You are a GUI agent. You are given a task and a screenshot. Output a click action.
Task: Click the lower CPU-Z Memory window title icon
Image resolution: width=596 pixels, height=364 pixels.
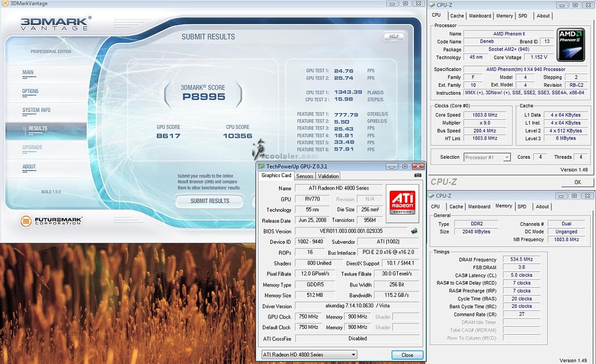[x=431, y=196]
